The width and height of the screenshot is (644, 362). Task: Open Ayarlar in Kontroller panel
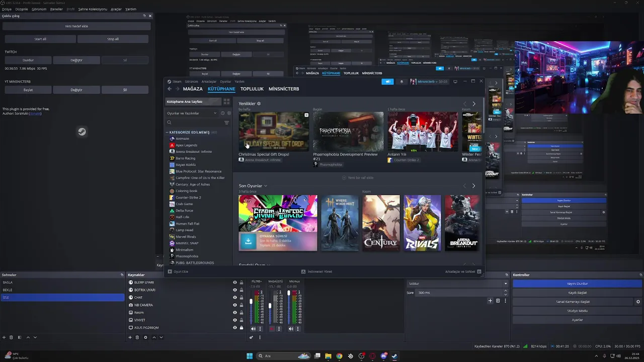pyautogui.click(x=577, y=320)
